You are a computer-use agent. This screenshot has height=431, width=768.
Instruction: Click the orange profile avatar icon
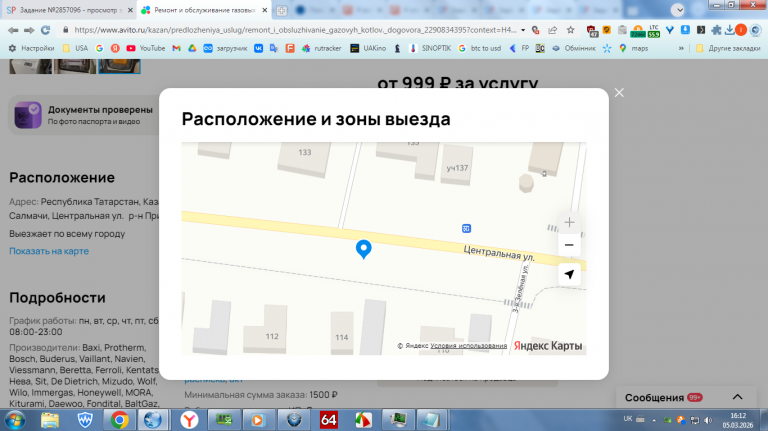point(741,30)
